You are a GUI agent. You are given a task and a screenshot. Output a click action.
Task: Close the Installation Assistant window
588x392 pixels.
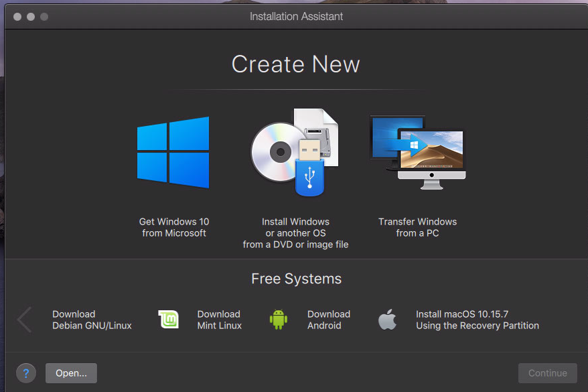(x=17, y=17)
